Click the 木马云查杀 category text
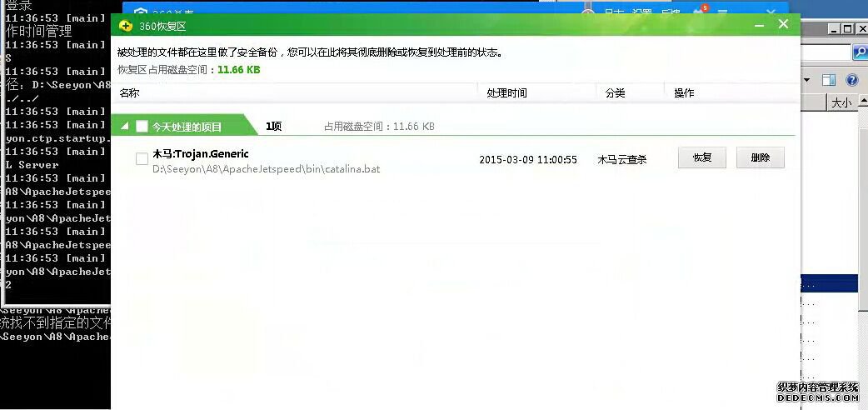868x410 pixels. click(622, 159)
